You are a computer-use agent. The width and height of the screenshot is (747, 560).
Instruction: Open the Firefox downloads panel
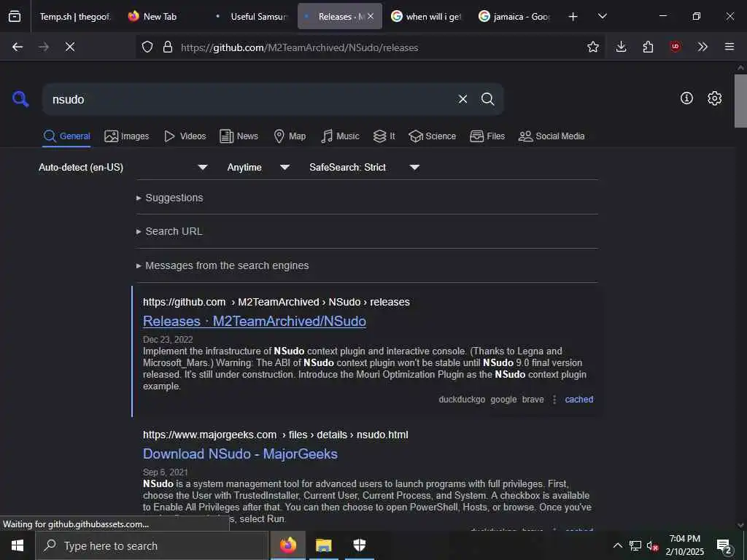[621, 47]
